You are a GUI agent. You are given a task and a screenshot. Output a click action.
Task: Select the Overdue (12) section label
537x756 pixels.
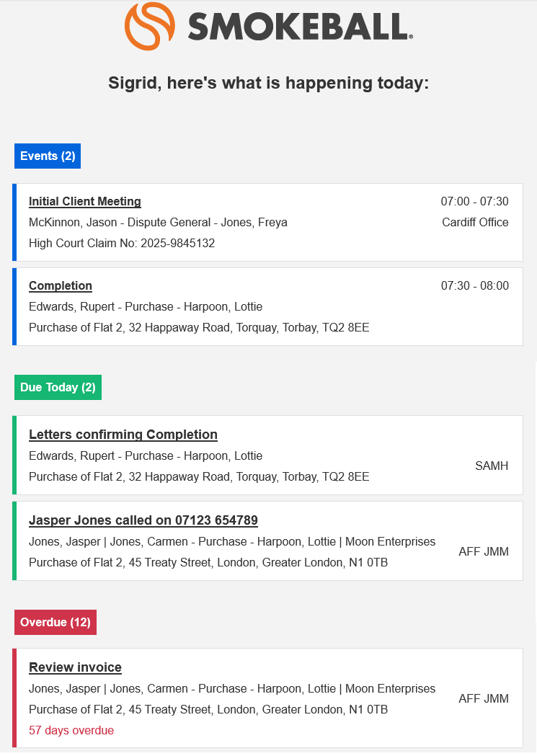(56, 622)
